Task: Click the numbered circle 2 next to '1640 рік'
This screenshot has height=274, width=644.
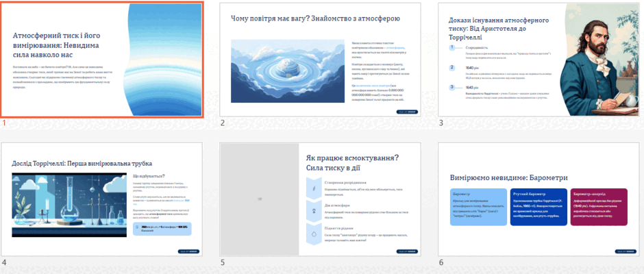Action: tap(452, 67)
